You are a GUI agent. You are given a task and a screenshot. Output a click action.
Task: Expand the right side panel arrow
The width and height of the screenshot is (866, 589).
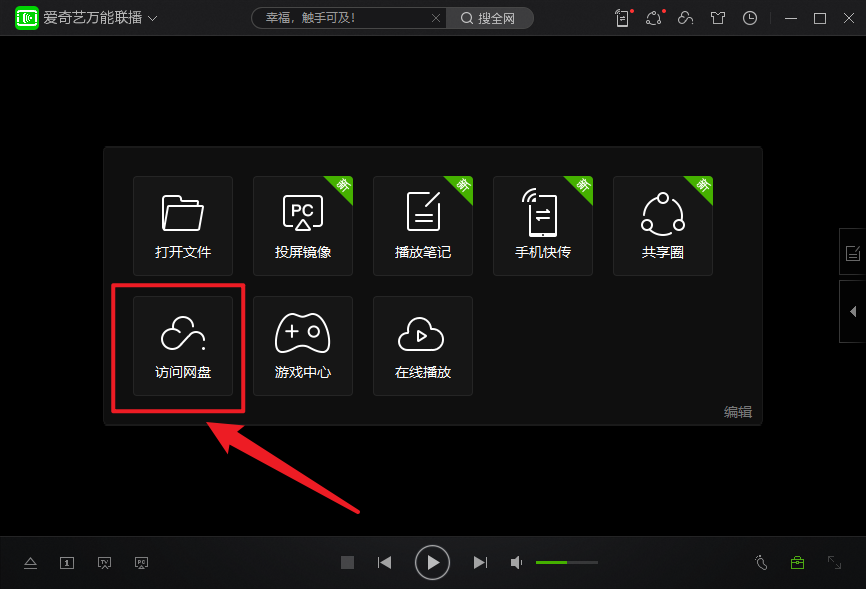853,311
